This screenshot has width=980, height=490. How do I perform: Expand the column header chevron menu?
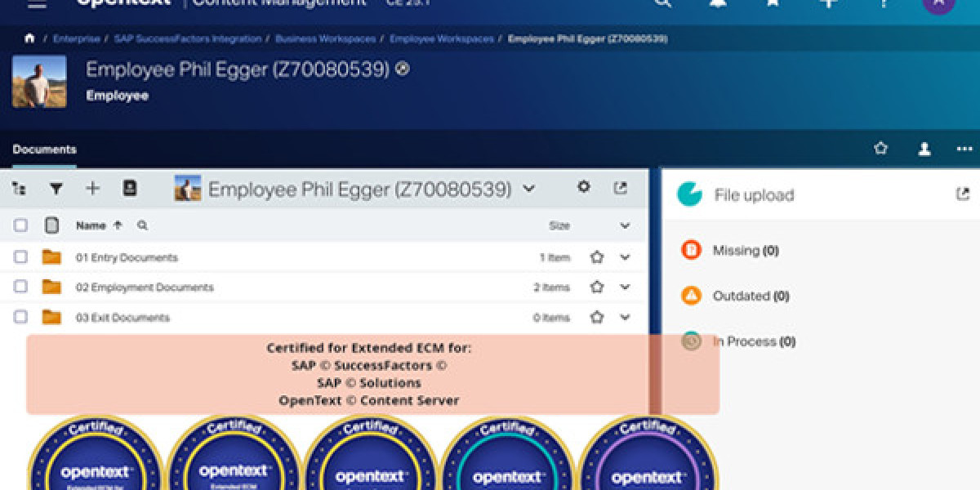[x=625, y=225]
